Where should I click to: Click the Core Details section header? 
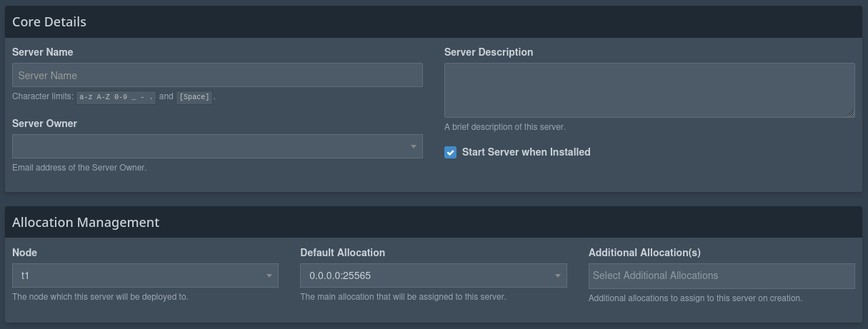pyautogui.click(x=49, y=22)
